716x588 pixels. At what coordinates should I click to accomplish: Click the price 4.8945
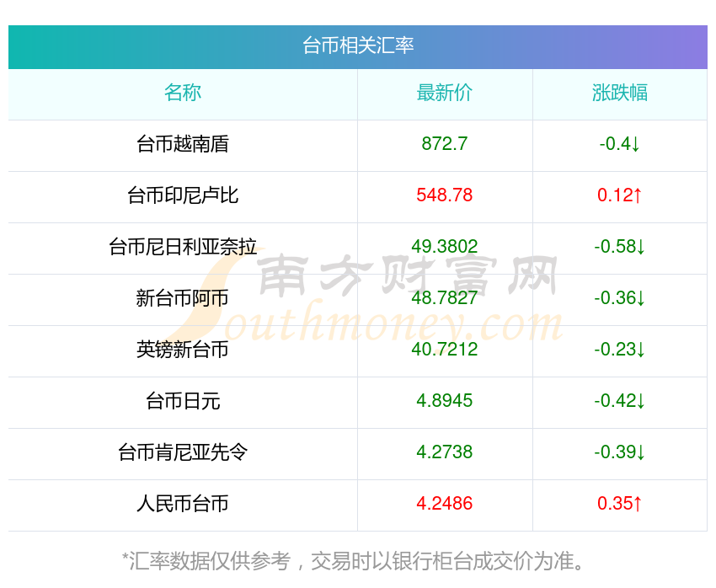click(x=444, y=401)
